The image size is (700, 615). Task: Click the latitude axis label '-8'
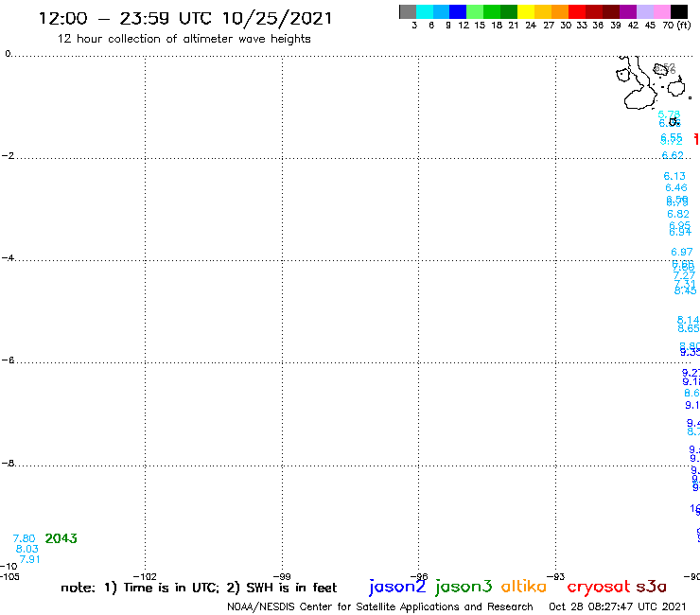tap(8, 464)
